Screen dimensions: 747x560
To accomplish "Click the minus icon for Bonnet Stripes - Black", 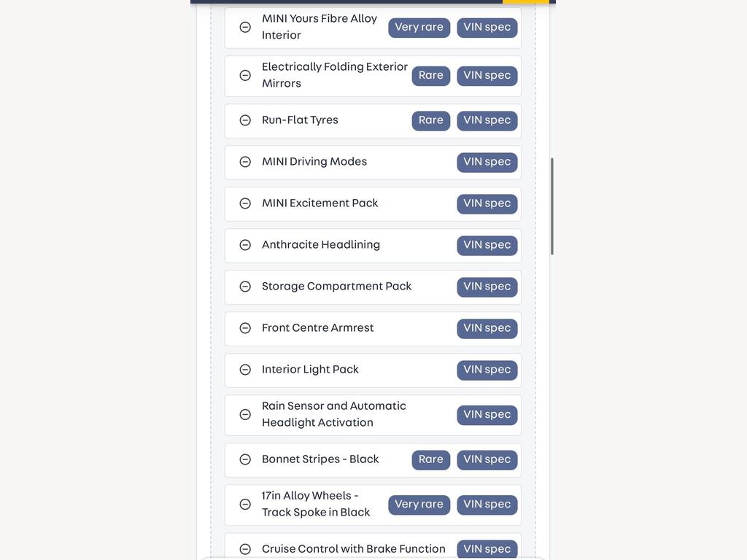I will pyautogui.click(x=245, y=459).
